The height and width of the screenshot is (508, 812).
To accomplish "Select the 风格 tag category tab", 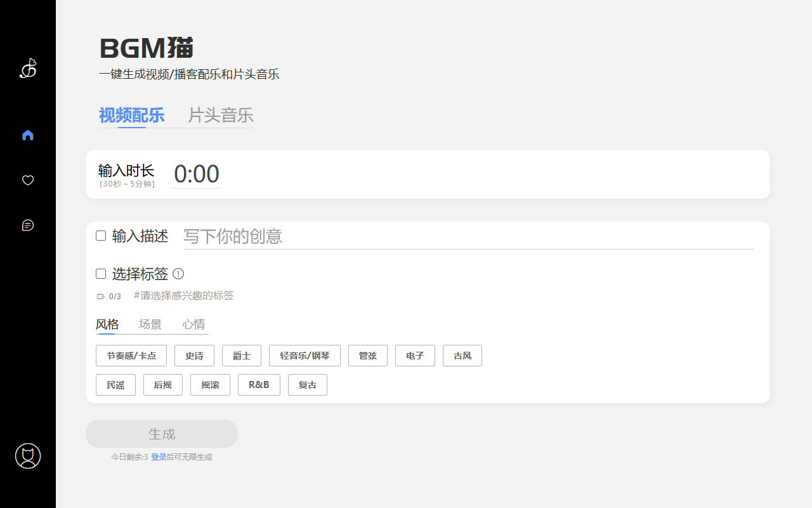I will (107, 324).
